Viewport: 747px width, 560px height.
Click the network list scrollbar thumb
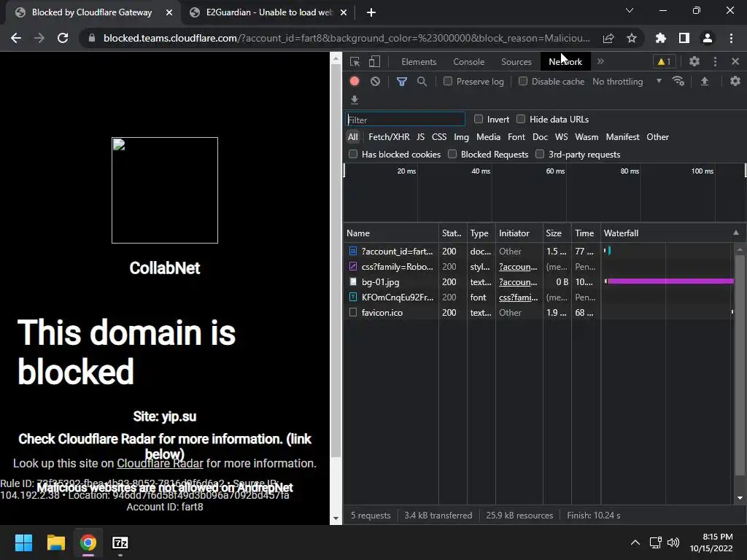(740, 365)
